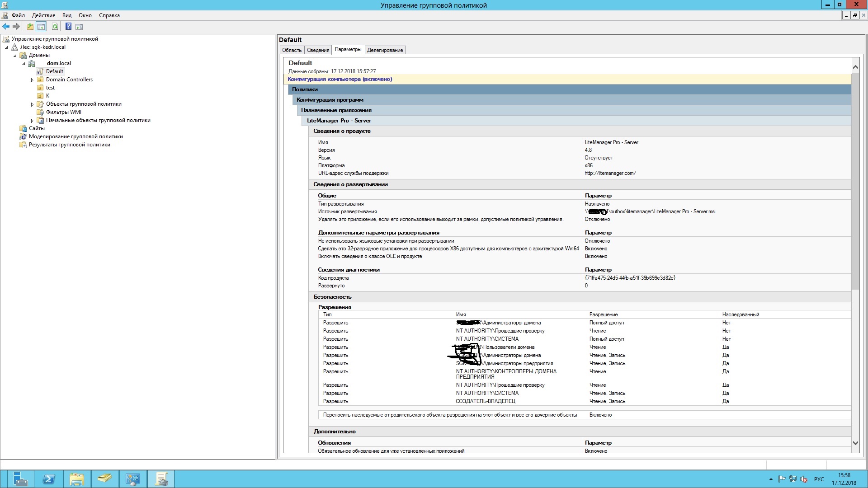The height and width of the screenshot is (488, 868).
Task: Click the report scrollbar down arrow
Action: (855, 443)
